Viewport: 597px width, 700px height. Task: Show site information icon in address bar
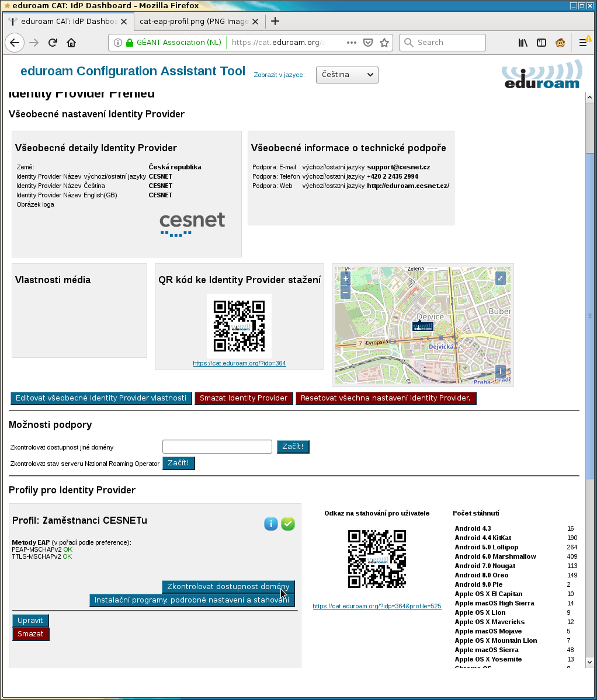click(x=118, y=43)
